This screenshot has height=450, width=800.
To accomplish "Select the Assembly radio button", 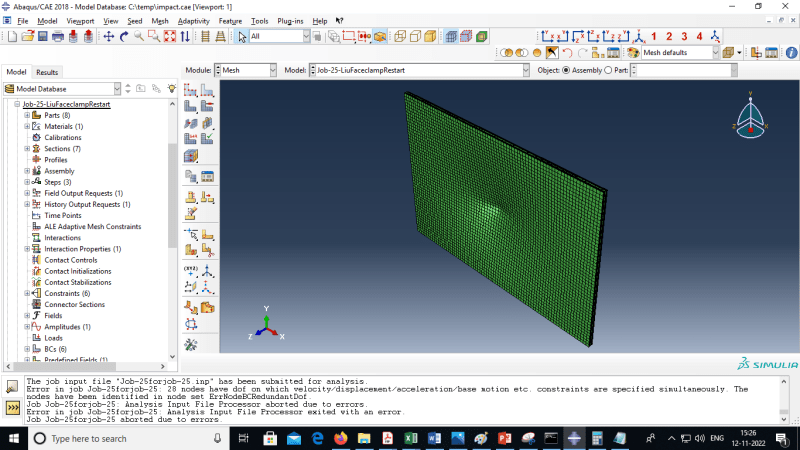I will point(566,70).
